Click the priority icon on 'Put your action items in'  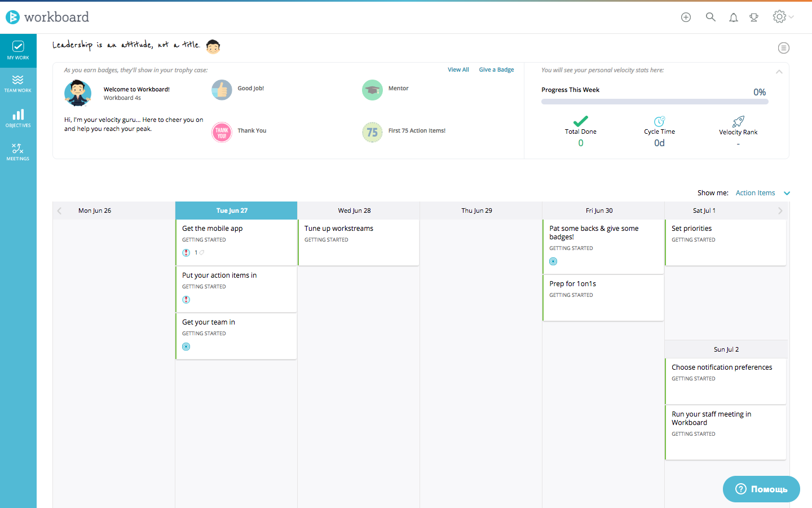coord(186,299)
